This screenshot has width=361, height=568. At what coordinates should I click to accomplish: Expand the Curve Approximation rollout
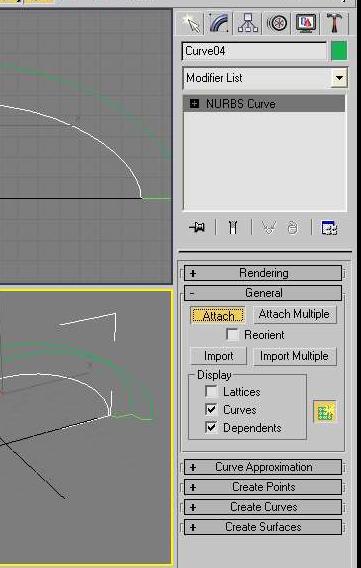pyautogui.click(x=263, y=467)
